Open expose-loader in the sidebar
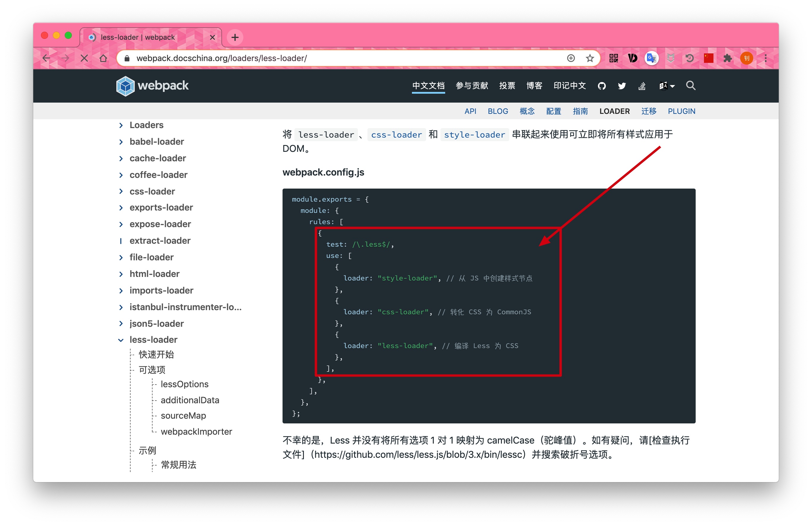This screenshot has width=812, height=526. click(160, 224)
